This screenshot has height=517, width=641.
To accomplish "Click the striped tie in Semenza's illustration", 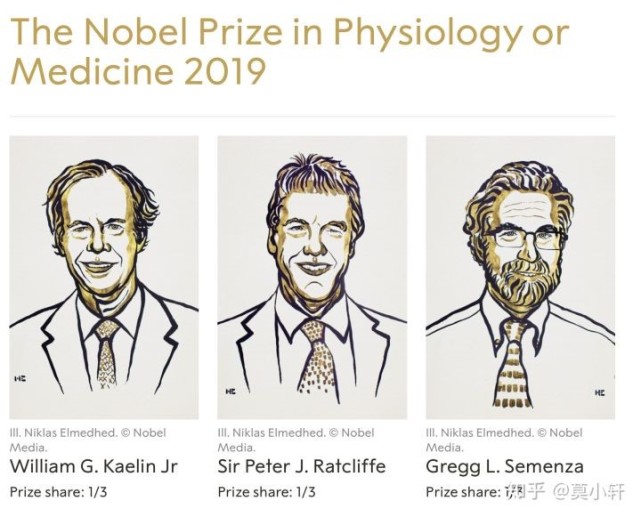I will 511,365.
